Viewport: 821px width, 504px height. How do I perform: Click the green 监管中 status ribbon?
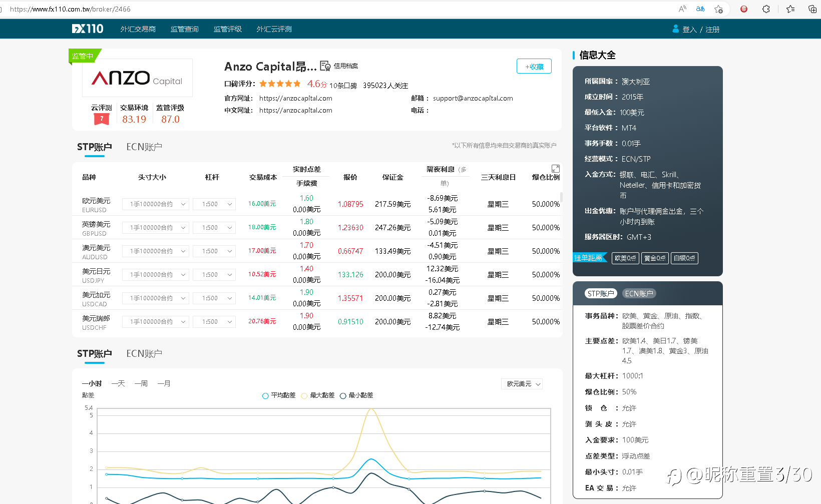pyautogui.click(x=84, y=56)
